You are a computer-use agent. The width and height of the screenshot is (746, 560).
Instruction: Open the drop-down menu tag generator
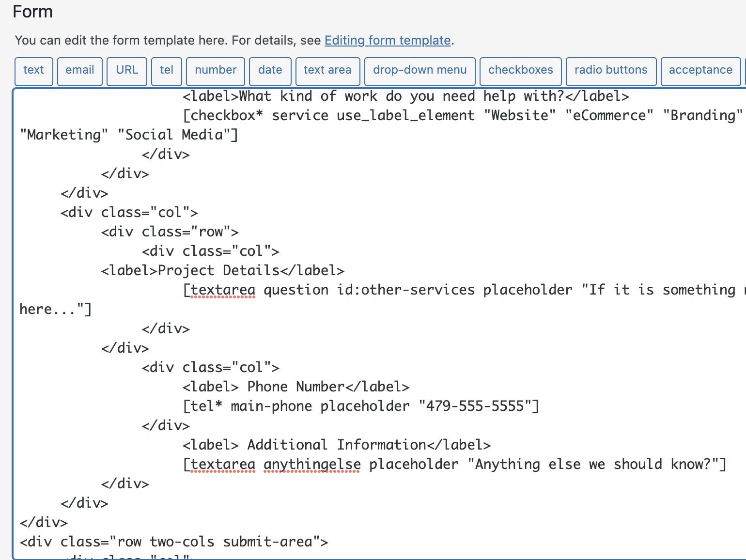420,71
